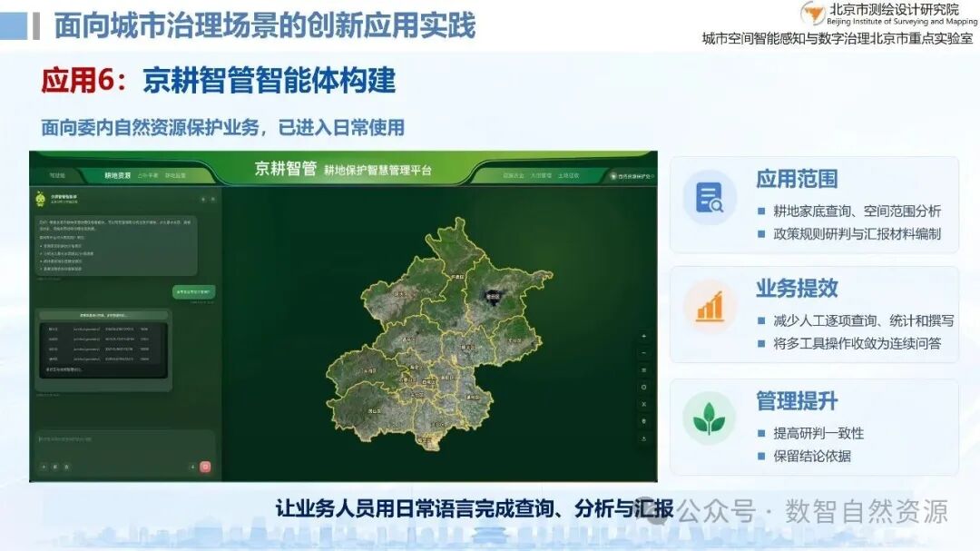Select 平谷区 on the Beijing map

click(514, 340)
